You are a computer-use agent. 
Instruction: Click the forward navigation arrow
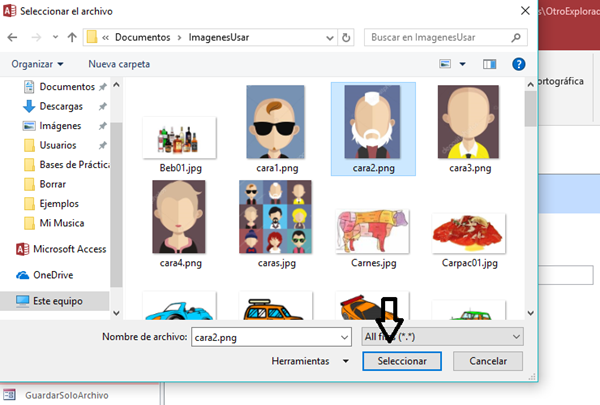(36, 38)
